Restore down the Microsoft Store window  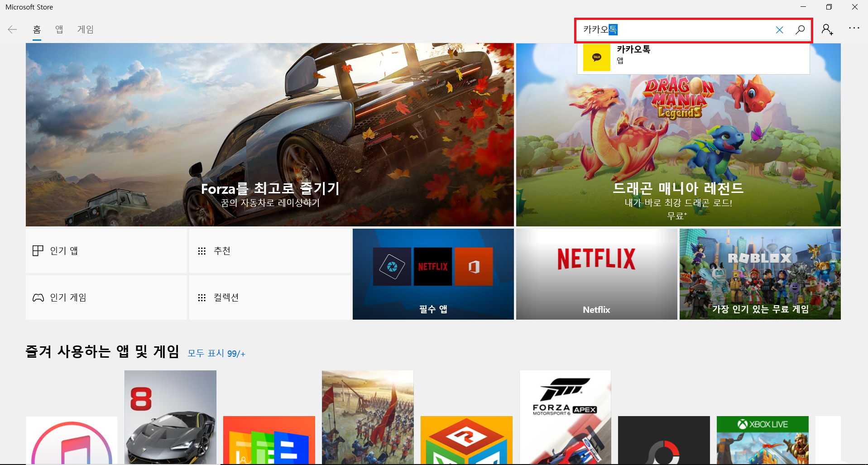point(829,7)
